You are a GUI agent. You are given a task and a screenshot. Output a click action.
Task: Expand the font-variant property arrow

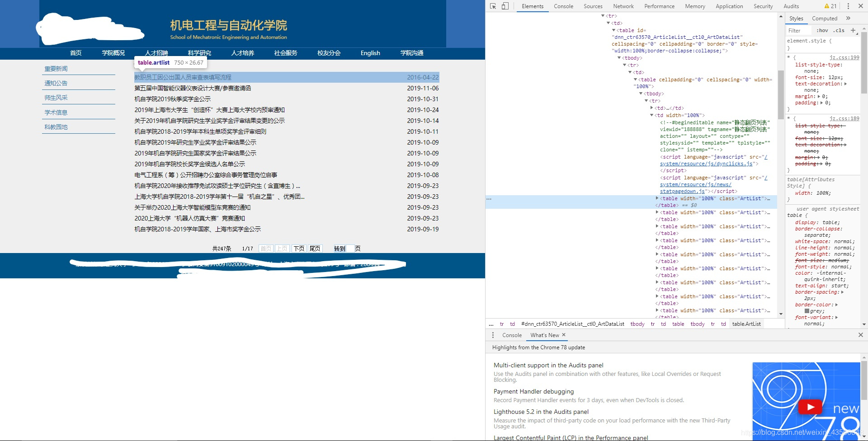[x=836, y=317]
